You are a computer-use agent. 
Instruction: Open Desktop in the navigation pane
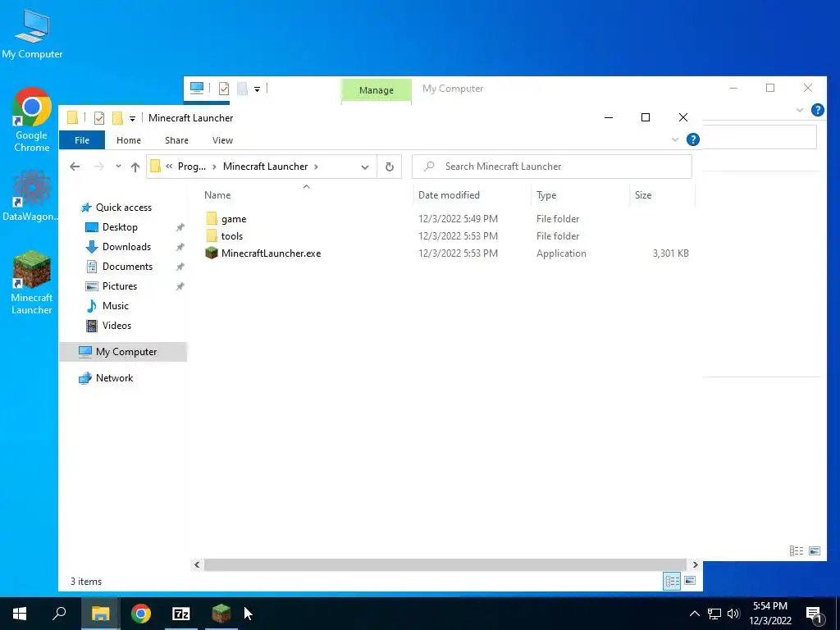pos(120,227)
